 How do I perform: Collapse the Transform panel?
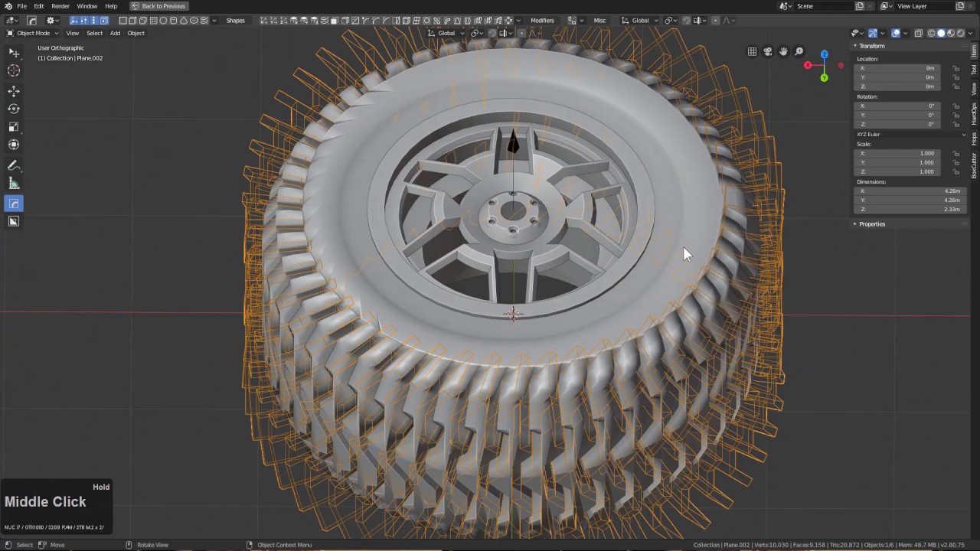[870, 46]
